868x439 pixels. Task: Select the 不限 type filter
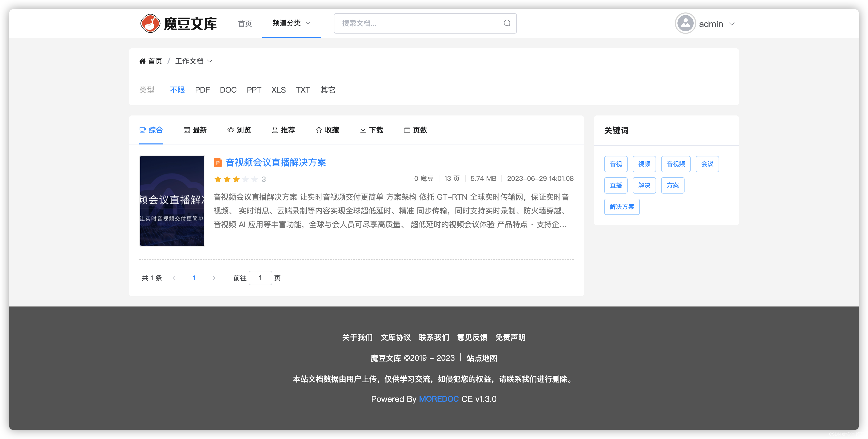pos(177,90)
